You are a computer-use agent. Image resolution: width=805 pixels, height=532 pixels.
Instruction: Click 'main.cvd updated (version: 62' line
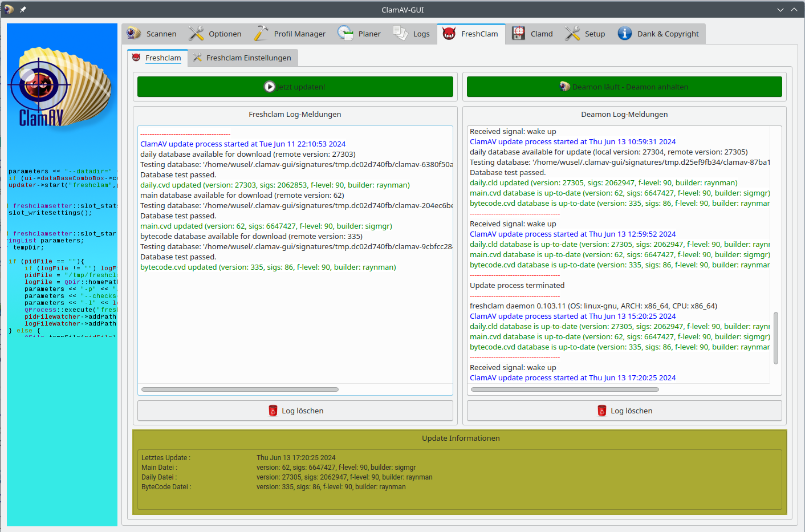tap(266, 226)
